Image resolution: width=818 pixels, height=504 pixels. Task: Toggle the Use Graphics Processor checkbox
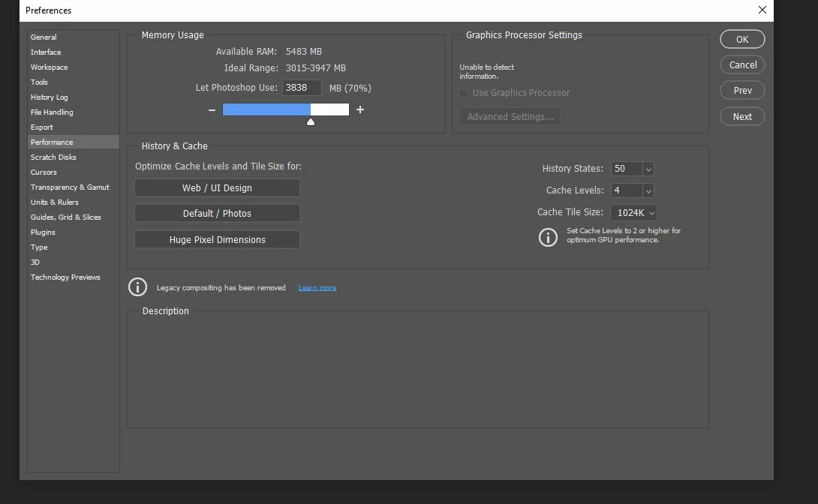click(463, 93)
